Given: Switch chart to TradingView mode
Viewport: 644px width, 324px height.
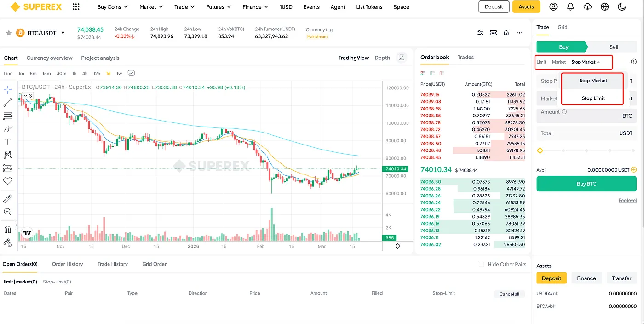Looking at the screenshot, I should point(354,58).
